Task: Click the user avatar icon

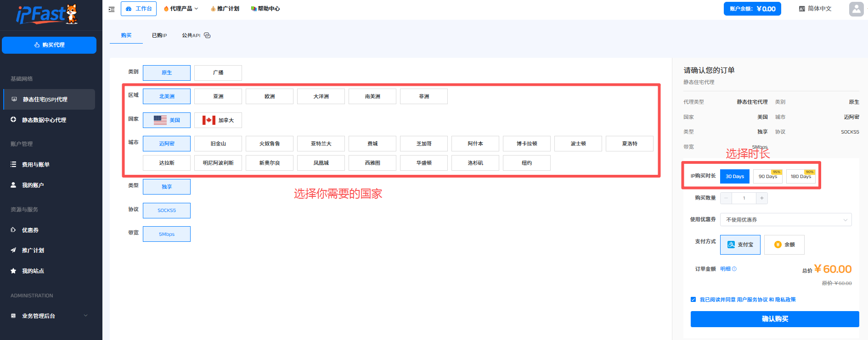Action: [856, 9]
